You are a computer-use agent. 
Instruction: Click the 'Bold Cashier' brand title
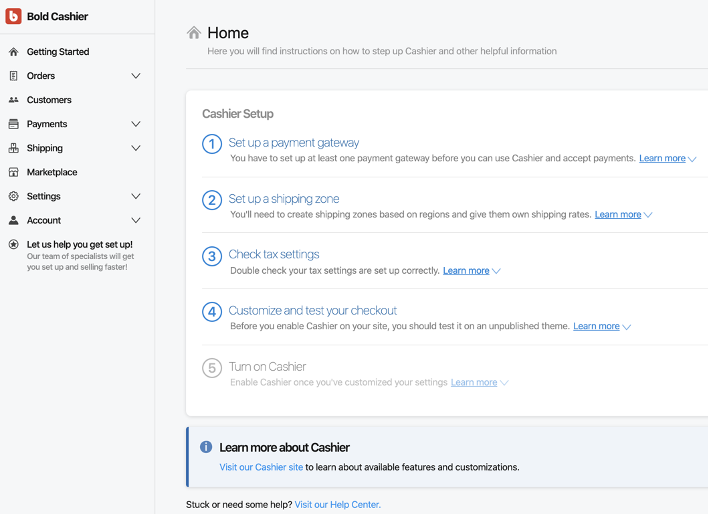pyautogui.click(x=57, y=16)
